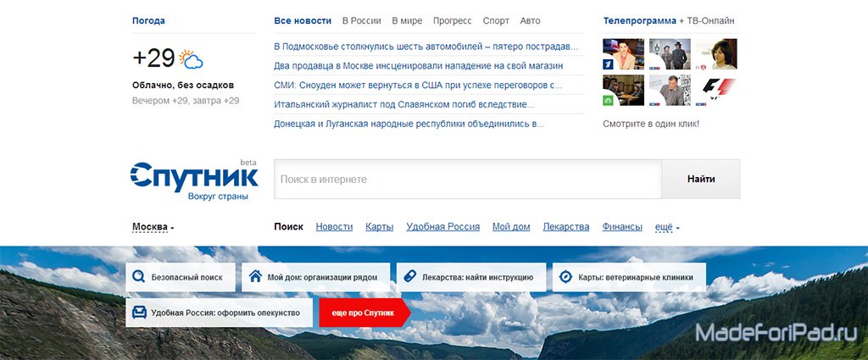Open the ТВ-Онлайн link
This screenshot has width=868, height=360.
pos(711,21)
